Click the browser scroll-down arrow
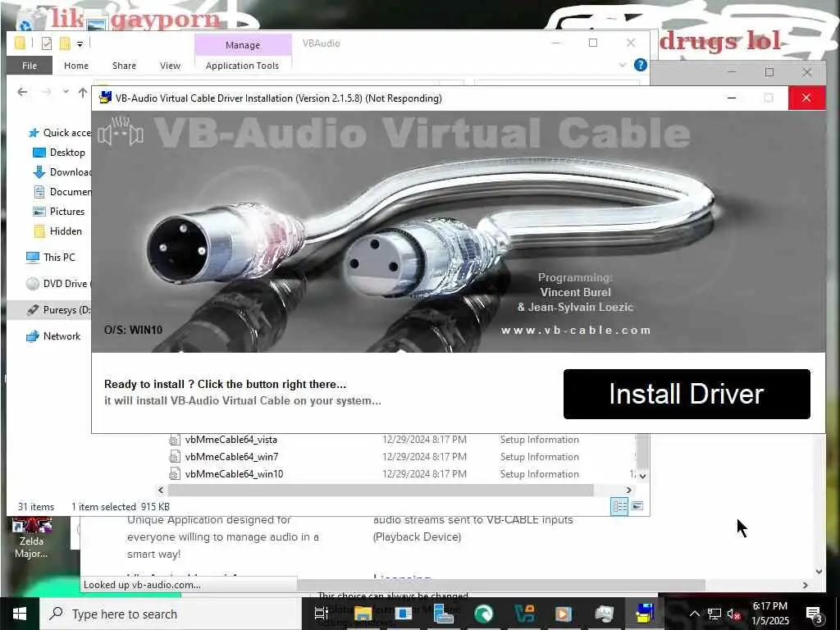 click(819, 571)
